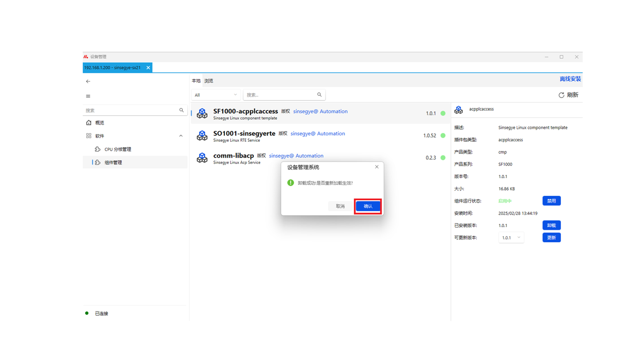Viewport: 644px width, 362px height.
Task: Collapse the 软件 section chevron
Action: click(181, 136)
